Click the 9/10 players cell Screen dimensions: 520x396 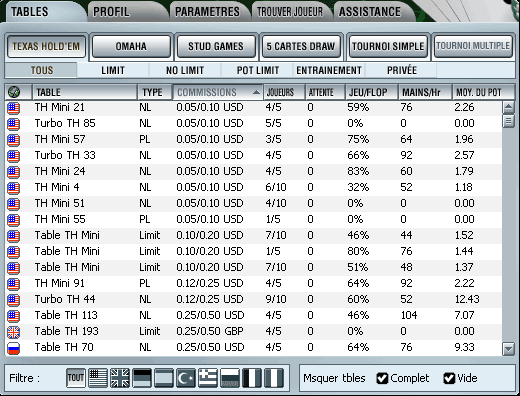pos(276,299)
